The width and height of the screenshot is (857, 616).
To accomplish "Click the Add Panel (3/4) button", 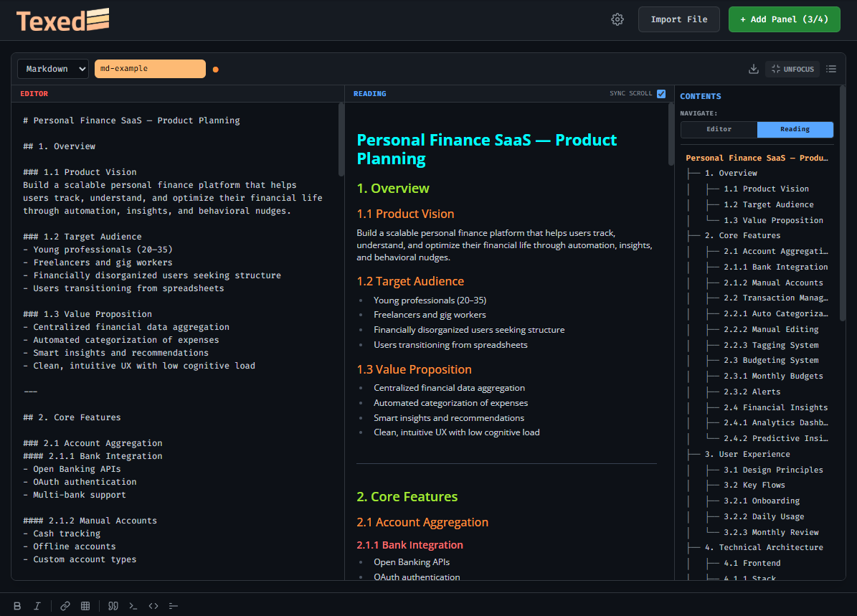I will pos(784,19).
